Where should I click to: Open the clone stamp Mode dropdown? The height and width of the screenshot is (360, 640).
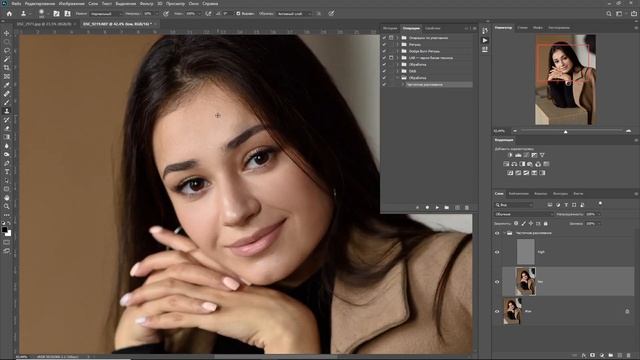105,13
